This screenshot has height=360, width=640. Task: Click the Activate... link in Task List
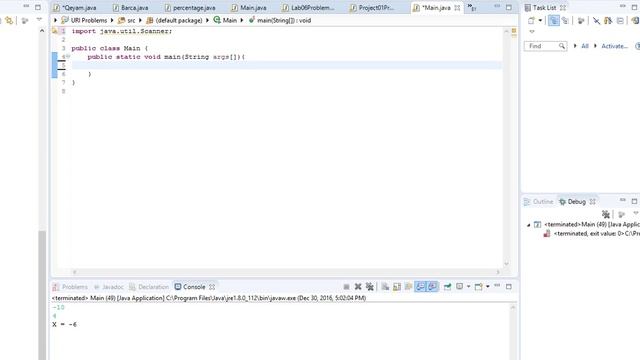point(615,46)
